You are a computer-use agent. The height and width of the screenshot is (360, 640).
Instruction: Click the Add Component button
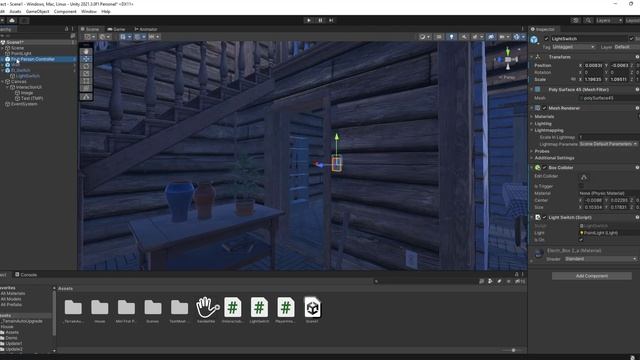tap(592, 276)
